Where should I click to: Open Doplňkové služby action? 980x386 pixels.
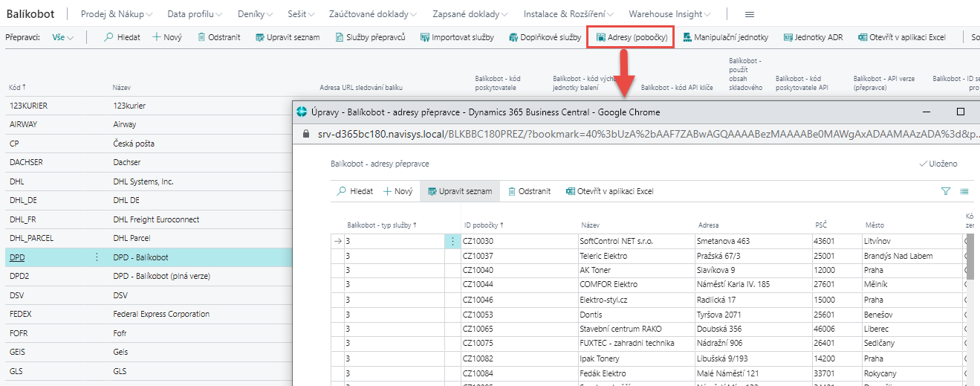[513, 37]
